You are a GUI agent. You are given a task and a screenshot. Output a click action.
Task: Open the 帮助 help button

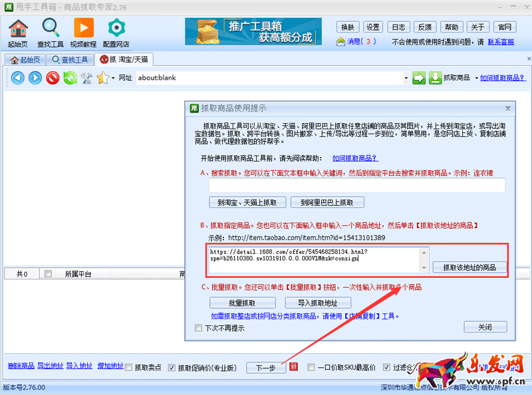[x=452, y=27]
